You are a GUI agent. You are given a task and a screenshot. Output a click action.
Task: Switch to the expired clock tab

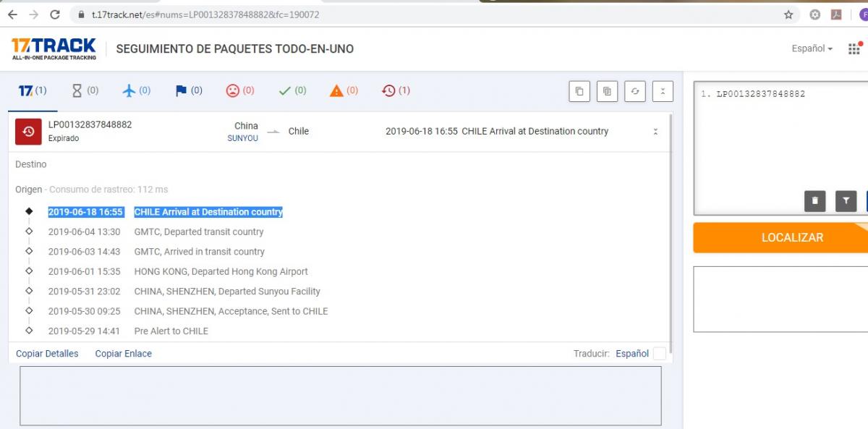click(396, 90)
